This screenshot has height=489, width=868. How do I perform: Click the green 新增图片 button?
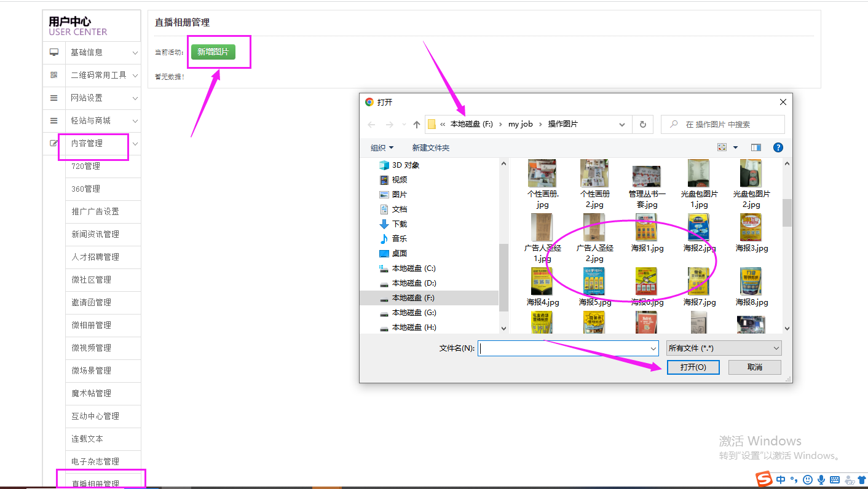point(213,52)
